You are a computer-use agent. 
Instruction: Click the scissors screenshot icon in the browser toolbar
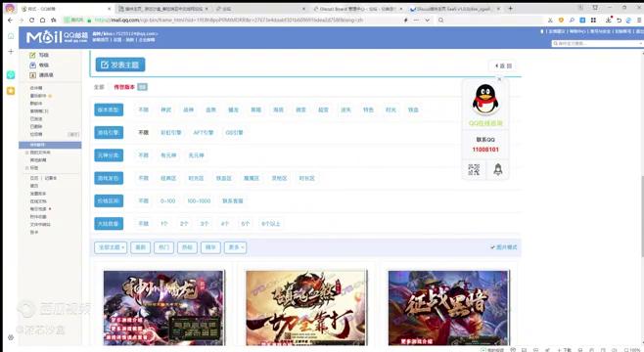[x=550, y=20]
